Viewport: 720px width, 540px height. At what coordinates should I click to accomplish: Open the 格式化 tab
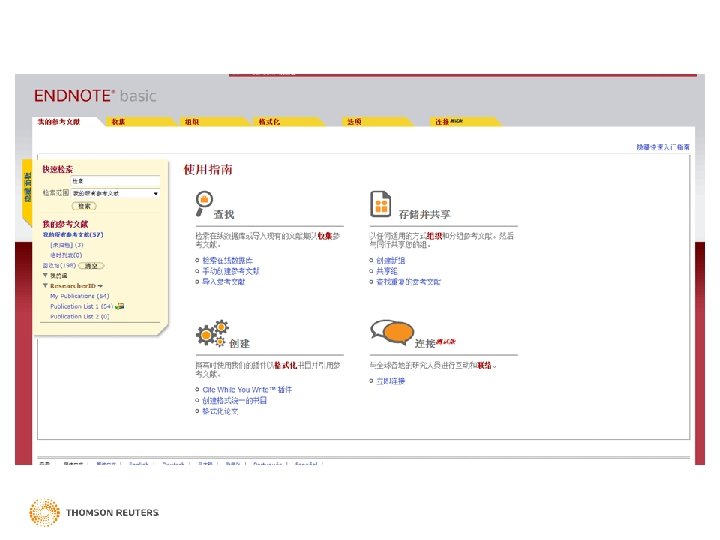pos(269,122)
